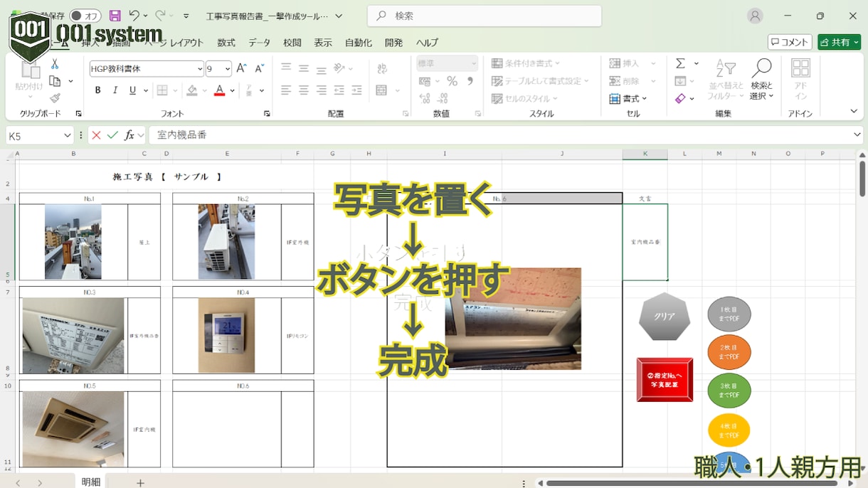Click the yellow 4枚目までPDF oval
This screenshot has width=868, height=488.
(729, 430)
